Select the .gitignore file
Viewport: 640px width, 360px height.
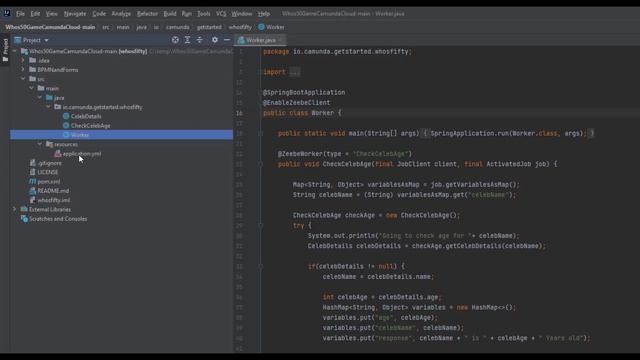click(49, 163)
